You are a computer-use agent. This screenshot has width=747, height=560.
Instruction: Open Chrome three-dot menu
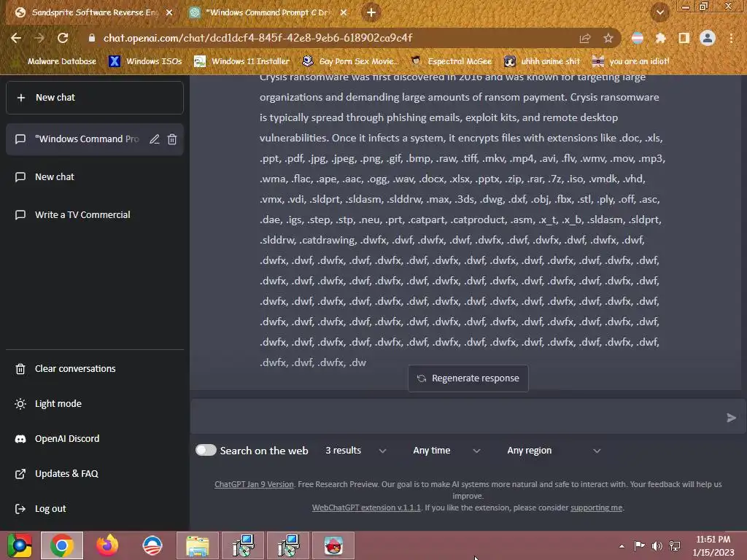tap(731, 38)
